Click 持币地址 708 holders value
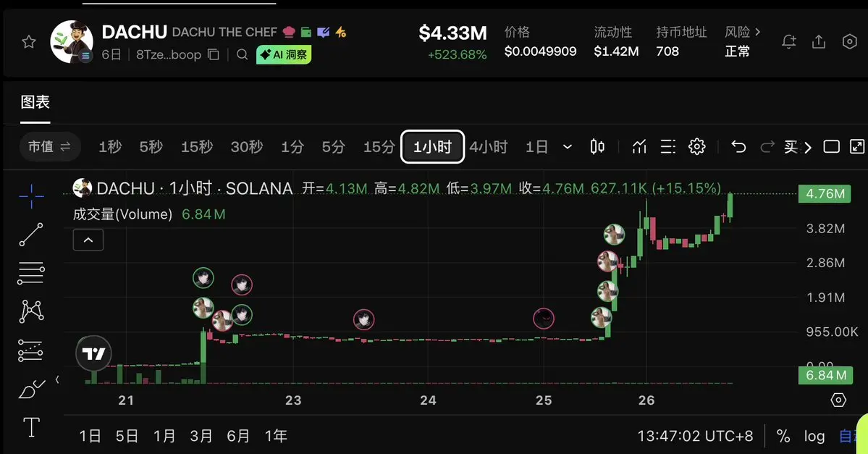The width and height of the screenshot is (868, 454). [x=667, y=51]
